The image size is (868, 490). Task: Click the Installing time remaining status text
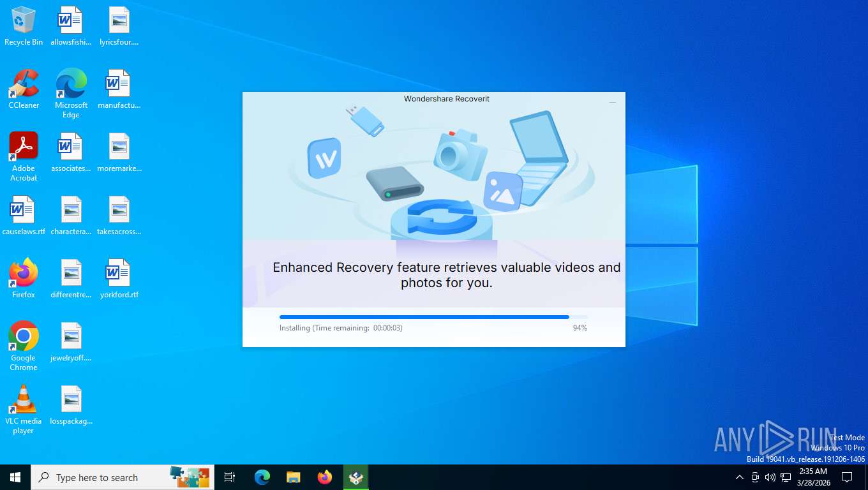[341, 328]
